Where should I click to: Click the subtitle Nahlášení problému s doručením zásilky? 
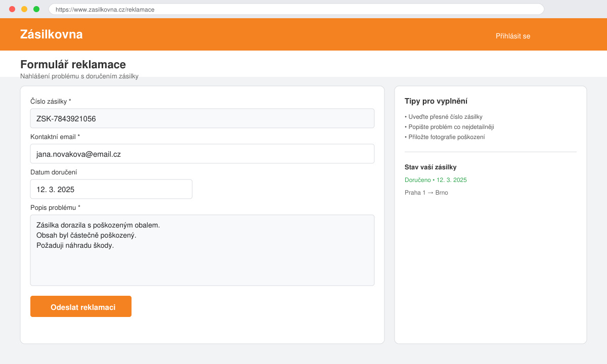(x=79, y=76)
